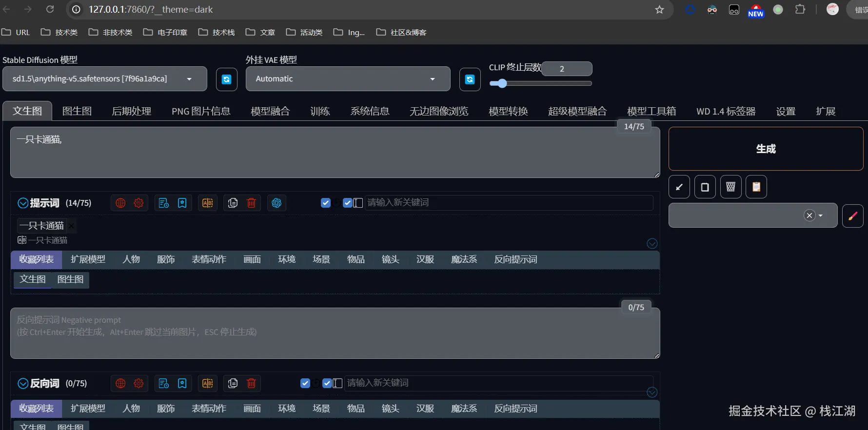Viewport: 868px width, 430px height.
Task: Collapse the 提示词 keyword list with the circled arrow
Action: tap(652, 243)
